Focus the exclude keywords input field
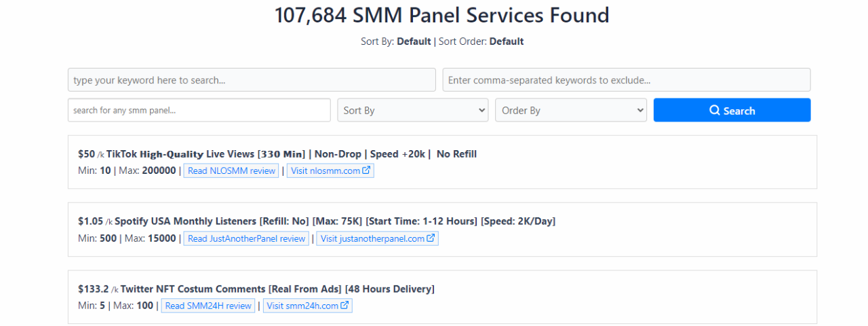This screenshot has height=326, width=868. click(x=627, y=80)
